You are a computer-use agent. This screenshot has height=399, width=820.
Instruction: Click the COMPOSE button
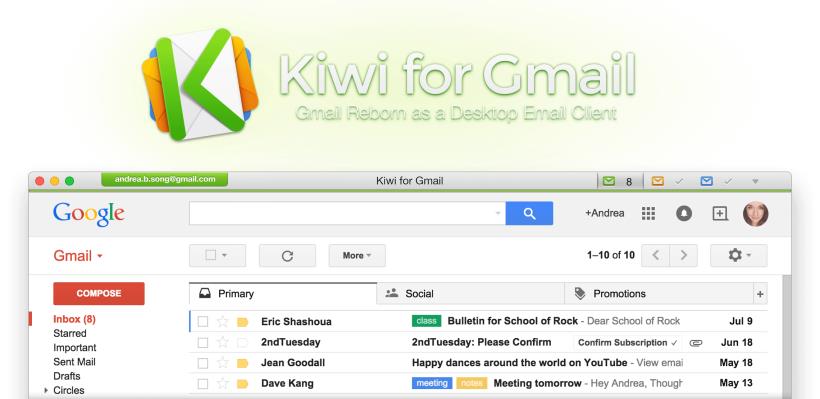(99, 293)
